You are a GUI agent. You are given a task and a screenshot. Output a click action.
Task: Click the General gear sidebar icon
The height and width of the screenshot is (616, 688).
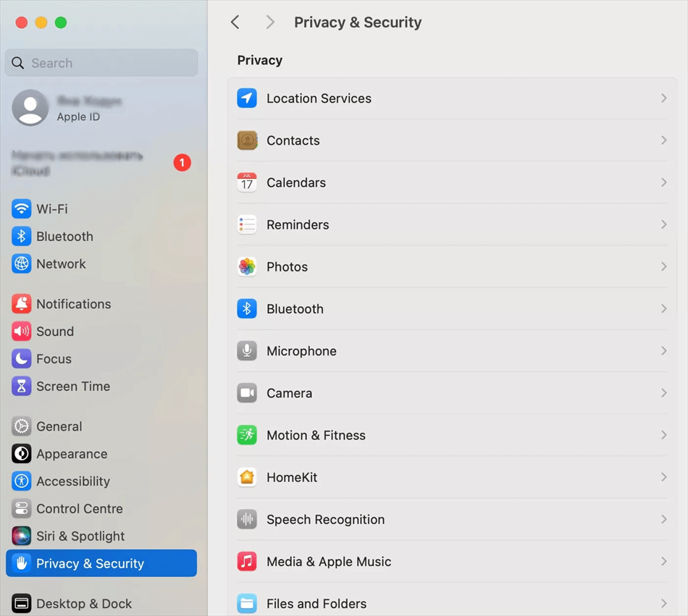click(22, 426)
